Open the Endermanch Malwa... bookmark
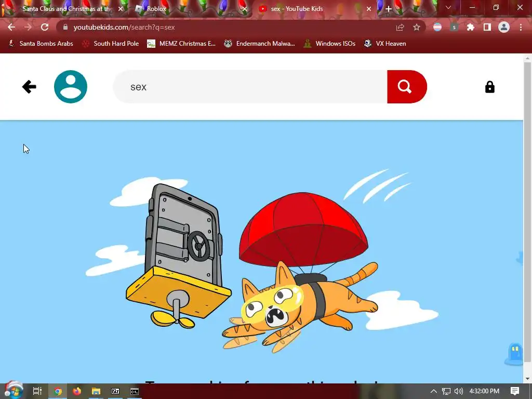 pyautogui.click(x=259, y=44)
